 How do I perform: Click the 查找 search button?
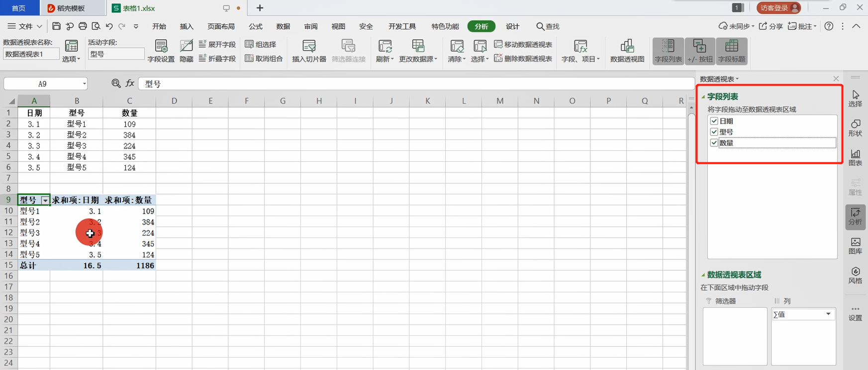pyautogui.click(x=548, y=26)
